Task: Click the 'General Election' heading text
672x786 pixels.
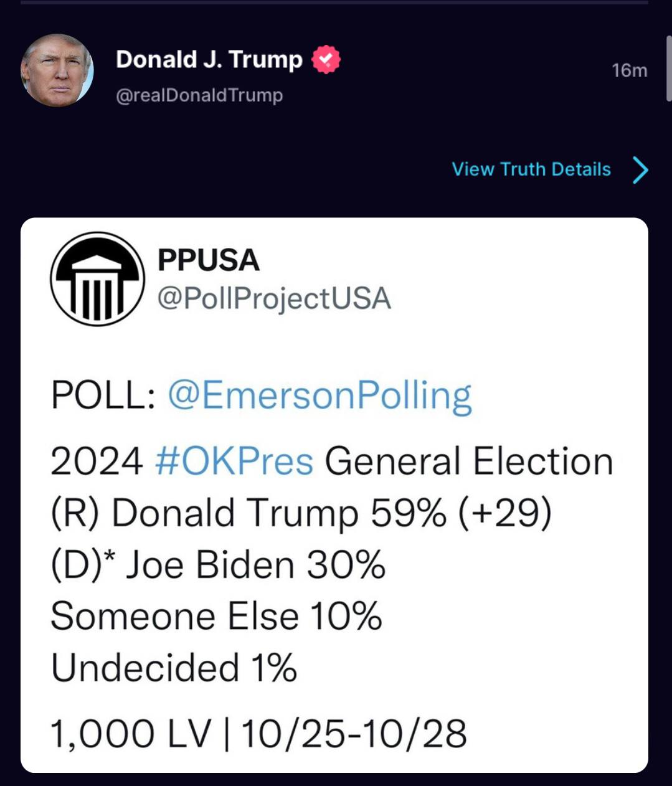Action: (x=468, y=462)
